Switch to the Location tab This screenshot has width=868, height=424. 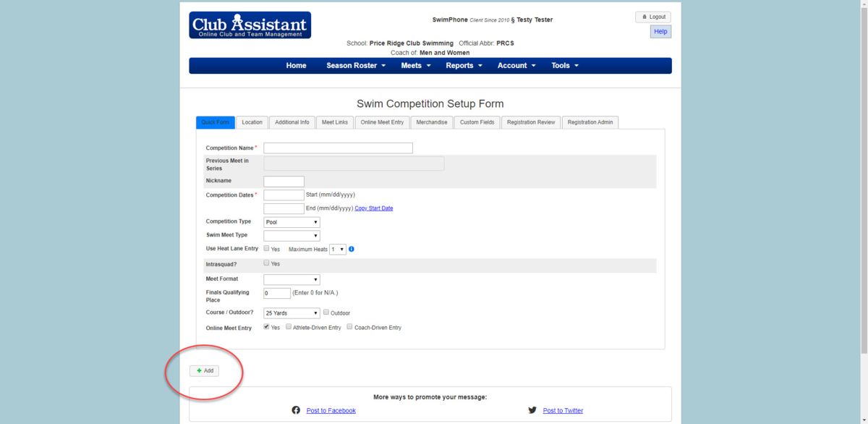(x=252, y=122)
